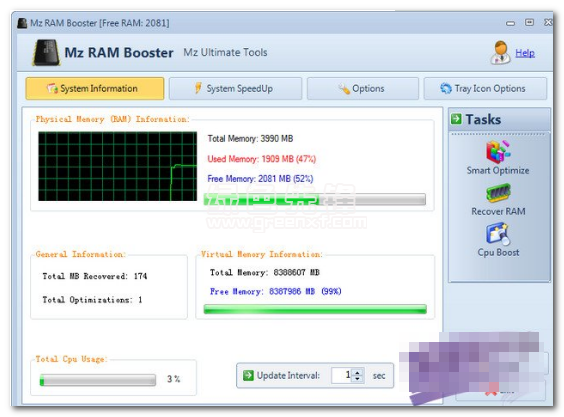The width and height of the screenshot is (564, 417).
Task: Click green arrow next to Update Interval
Action: coord(248,375)
